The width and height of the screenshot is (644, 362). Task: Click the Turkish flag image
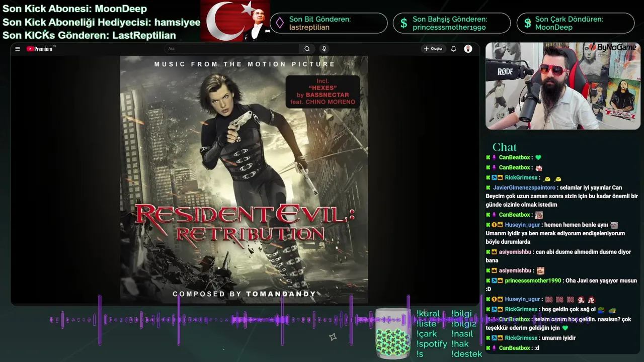coord(235,21)
